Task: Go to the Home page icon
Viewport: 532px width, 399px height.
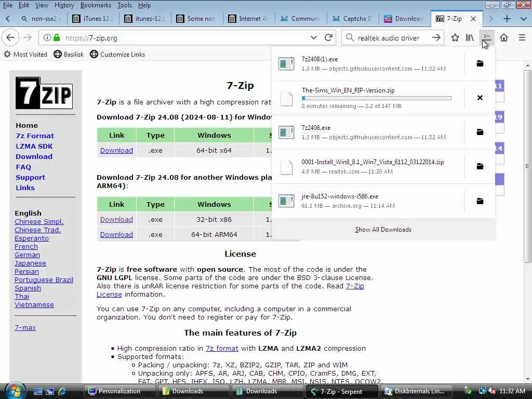Action: [504, 37]
